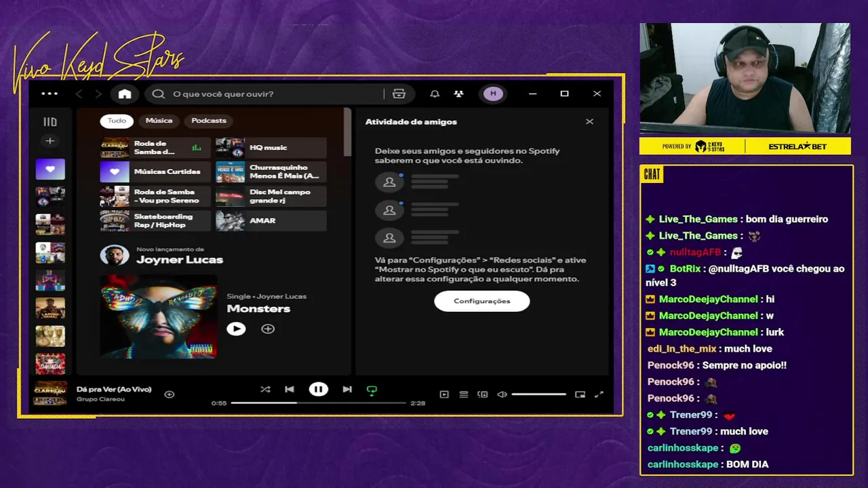Mute with the volume speaker icon
This screenshot has width=868, height=488.
point(502,394)
